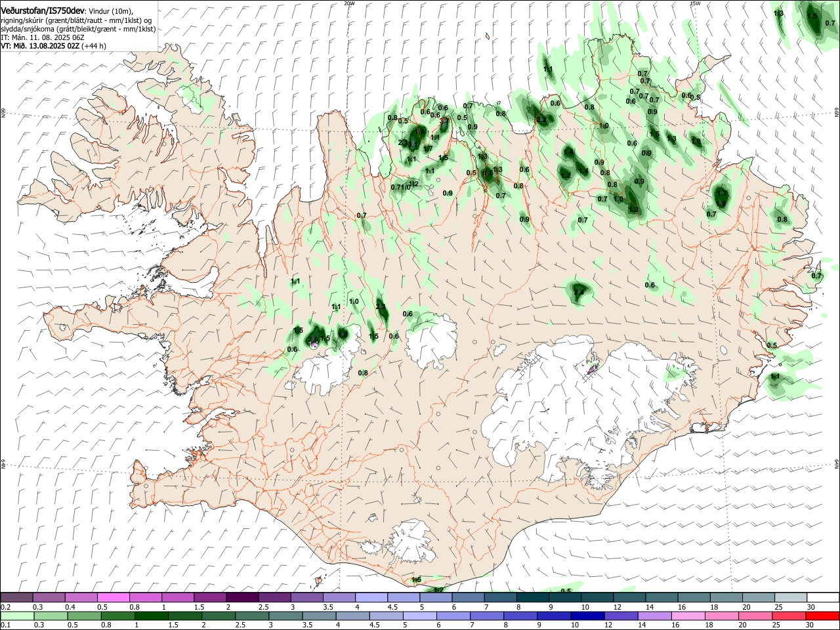Pick the lower legend swatch between 3.5 and 4
840x630 pixels.
[319, 616]
